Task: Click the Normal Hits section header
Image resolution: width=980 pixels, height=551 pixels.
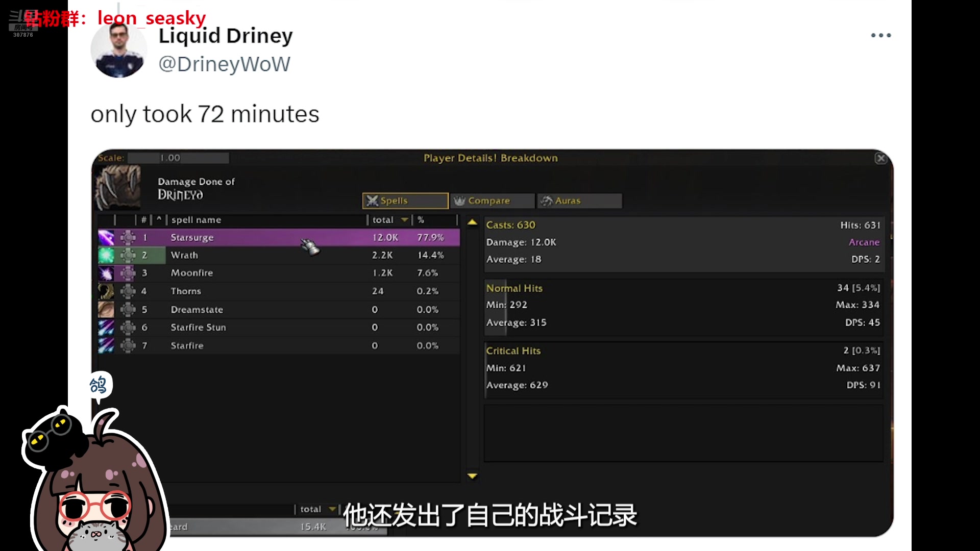Action: [x=514, y=288]
